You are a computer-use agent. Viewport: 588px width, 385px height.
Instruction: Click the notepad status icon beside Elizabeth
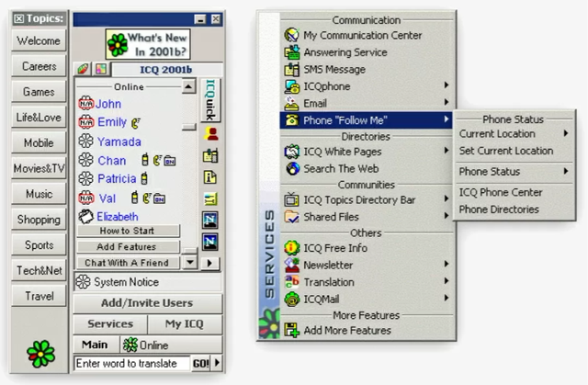click(x=85, y=217)
